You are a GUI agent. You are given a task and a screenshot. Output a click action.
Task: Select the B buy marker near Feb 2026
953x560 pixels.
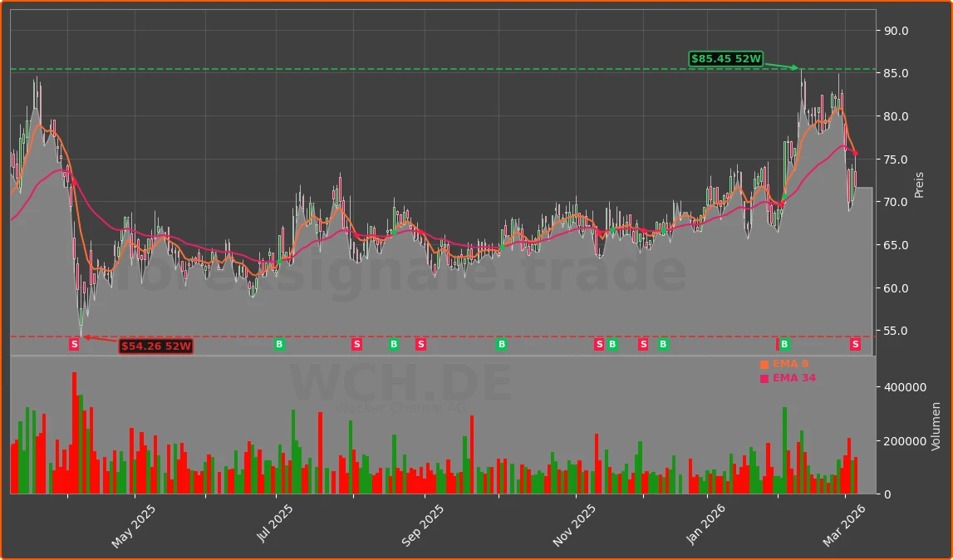pyautogui.click(x=784, y=344)
